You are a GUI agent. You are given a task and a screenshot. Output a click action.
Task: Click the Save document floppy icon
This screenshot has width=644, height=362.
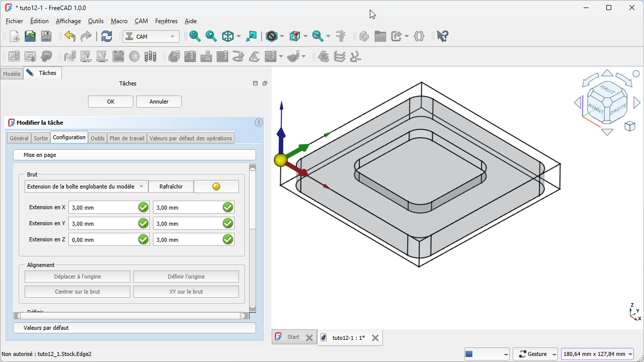coord(46,36)
